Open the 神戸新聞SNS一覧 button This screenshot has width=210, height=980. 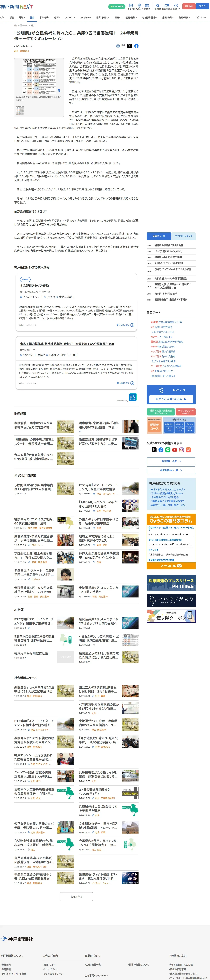[x=171, y=470]
